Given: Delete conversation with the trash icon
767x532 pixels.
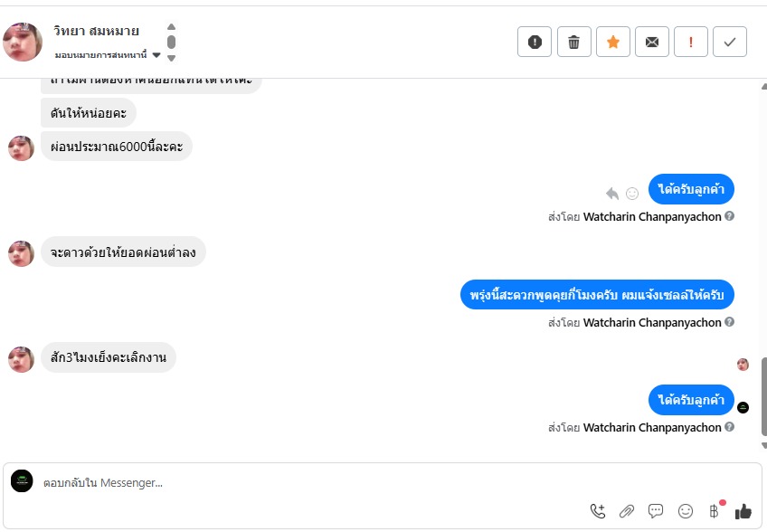Looking at the screenshot, I should (x=573, y=42).
